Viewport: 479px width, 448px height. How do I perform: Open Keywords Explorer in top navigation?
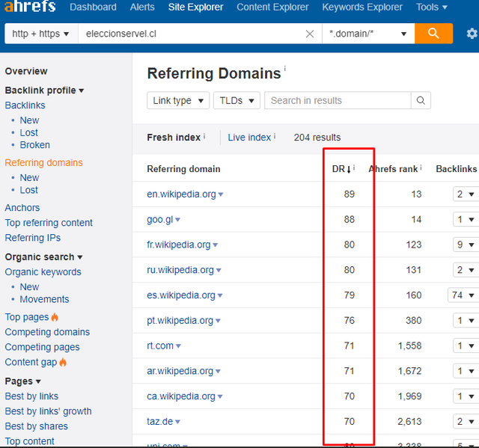pos(362,7)
